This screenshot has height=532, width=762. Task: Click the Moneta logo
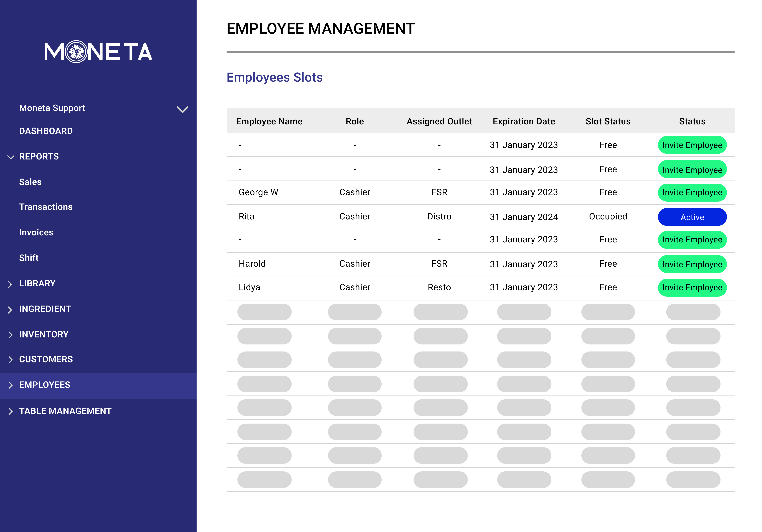tap(98, 52)
